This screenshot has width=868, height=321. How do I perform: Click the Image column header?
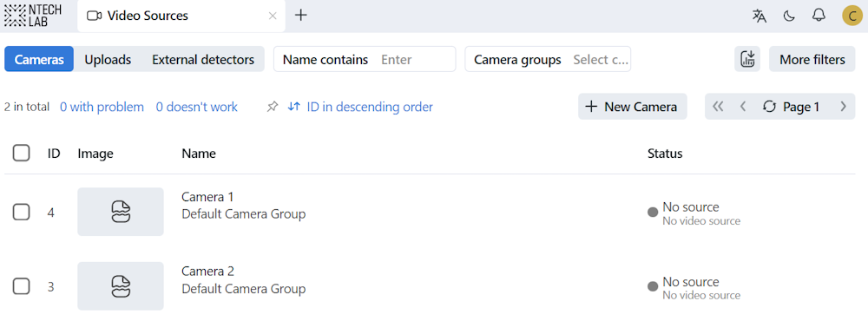(95, 154)
